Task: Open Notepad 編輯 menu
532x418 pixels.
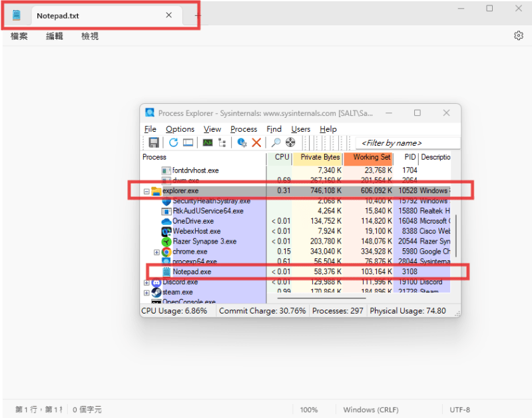Action: click(x=55, y=36)
